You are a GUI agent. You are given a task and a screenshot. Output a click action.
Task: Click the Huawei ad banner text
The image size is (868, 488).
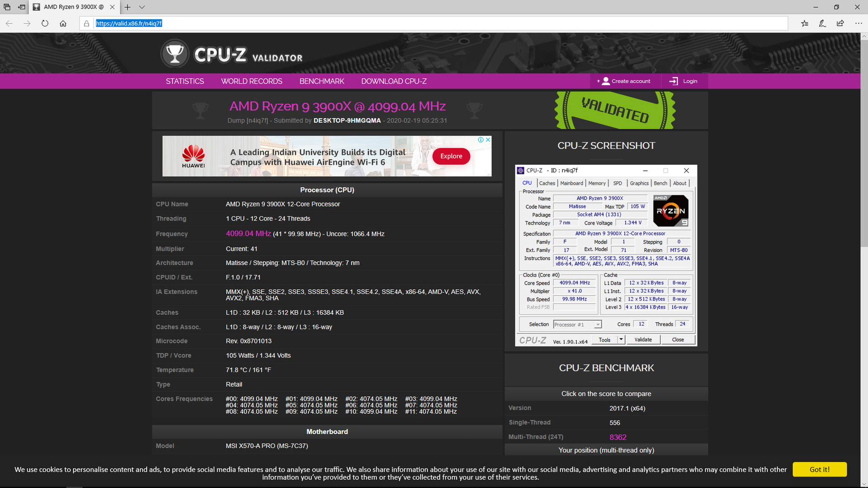318,157
